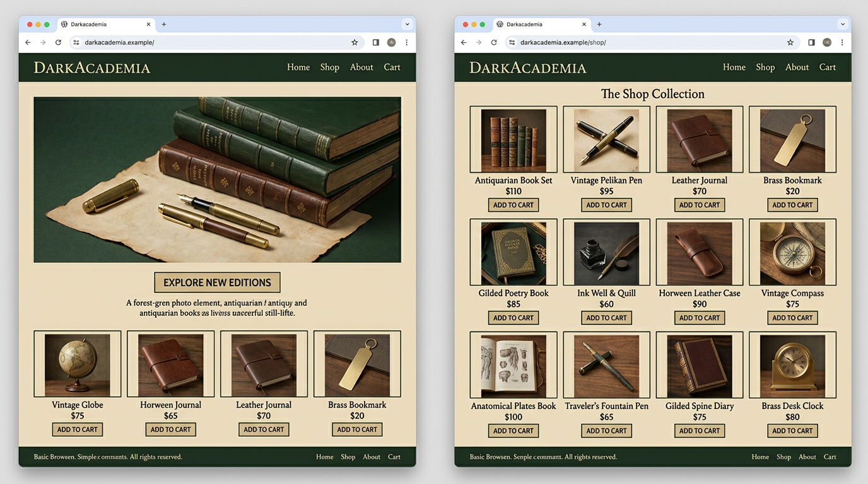Viewport: 868px width, 484px height.
Task: Go to Cart in the homepage header navigation
Action: [392, 67]
